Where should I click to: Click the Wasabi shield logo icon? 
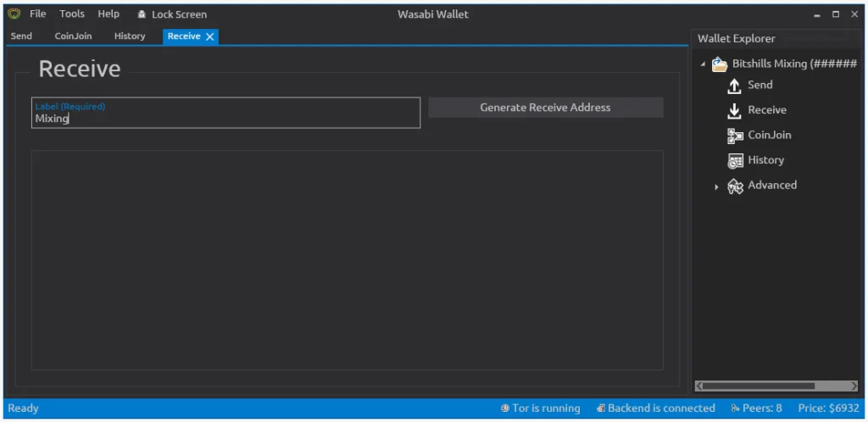(14, 14)
